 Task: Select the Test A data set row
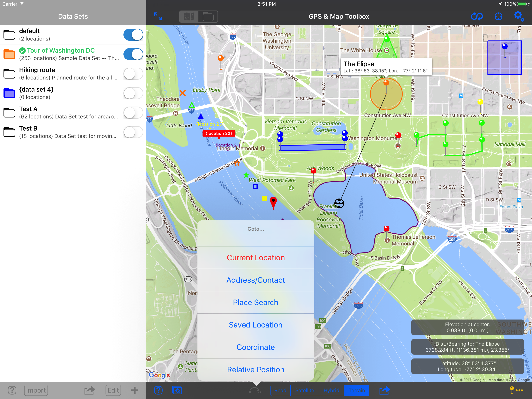(x=73, y=112)
